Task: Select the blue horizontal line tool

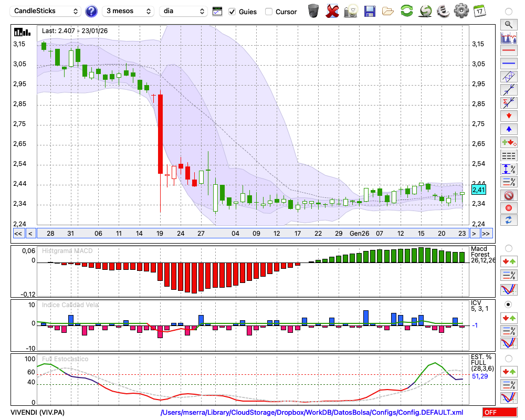Action: click(508, 64)
